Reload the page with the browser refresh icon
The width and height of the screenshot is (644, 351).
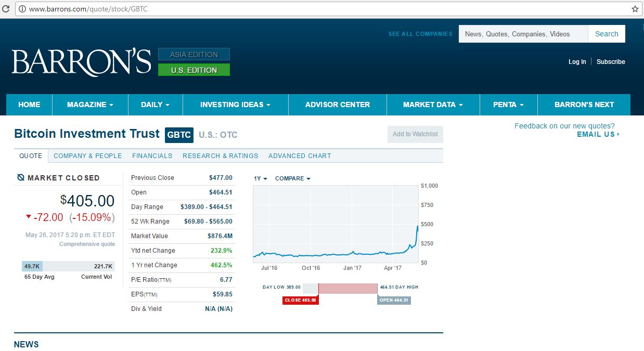click(6, 9)
